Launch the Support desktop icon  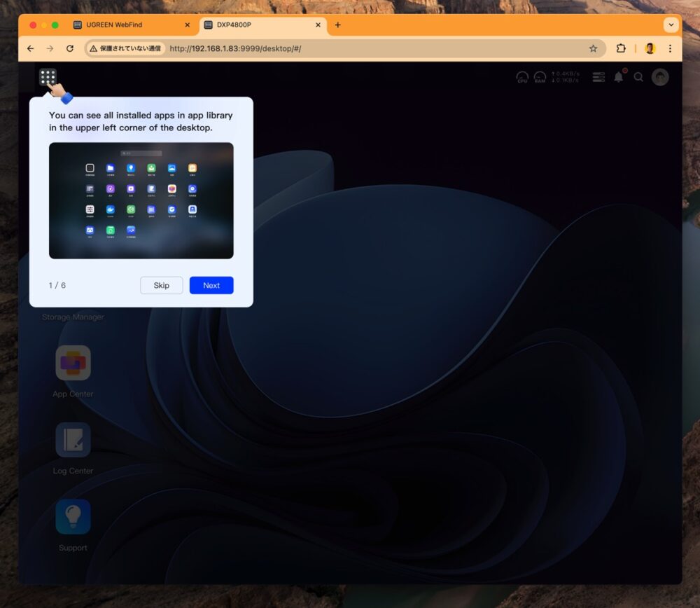tap(73, 517)
